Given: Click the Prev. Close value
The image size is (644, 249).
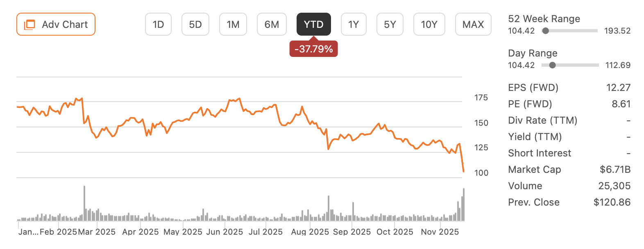Looking at the screenshot, I should 612,202.
